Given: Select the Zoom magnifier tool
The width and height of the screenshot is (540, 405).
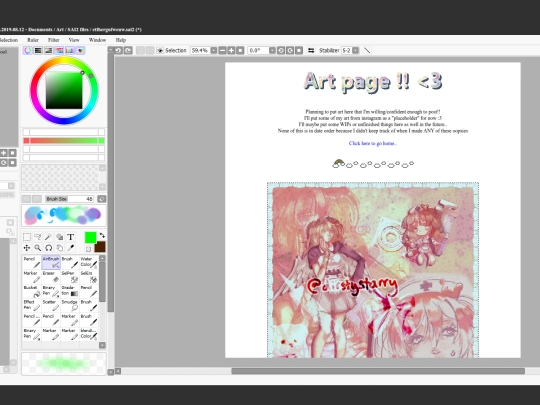Looking at the screenshot, I should click(38, 248).
